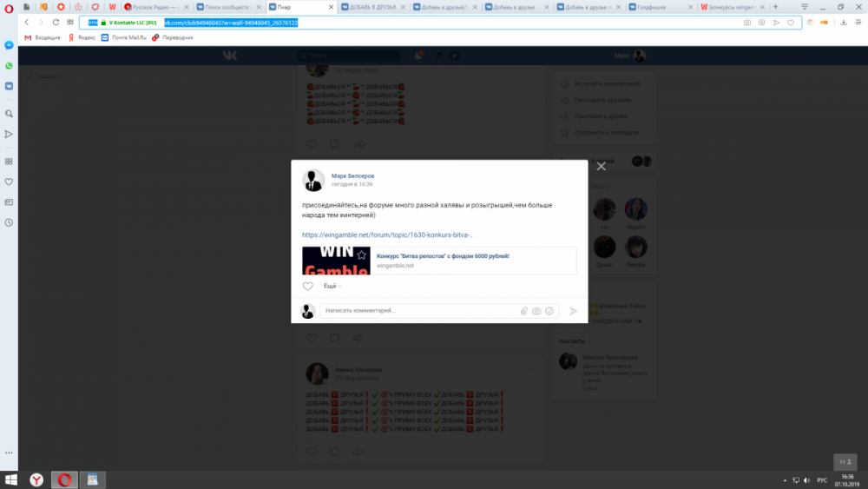Open VK logo home link
This screenshot has height=489, width=868.
230,56
